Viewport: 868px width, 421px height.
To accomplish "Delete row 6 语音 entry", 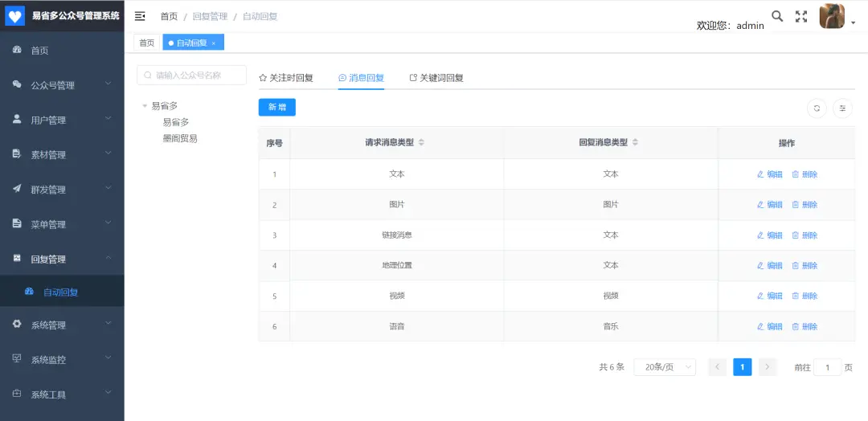I will tap(805, 326).
